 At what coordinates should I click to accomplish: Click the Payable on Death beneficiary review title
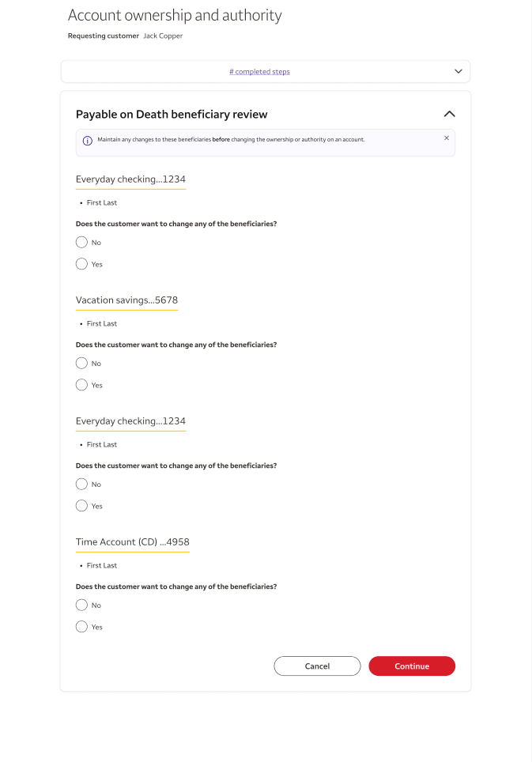(172, 115)
